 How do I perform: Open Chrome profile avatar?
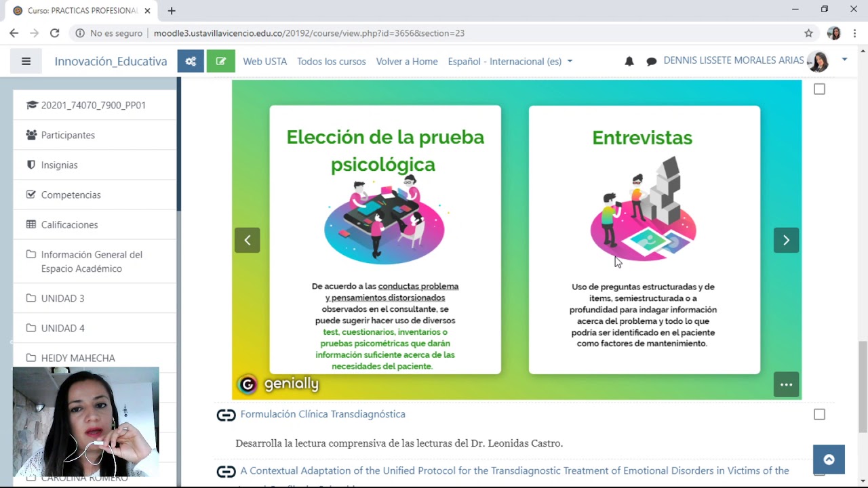(834, 33)
